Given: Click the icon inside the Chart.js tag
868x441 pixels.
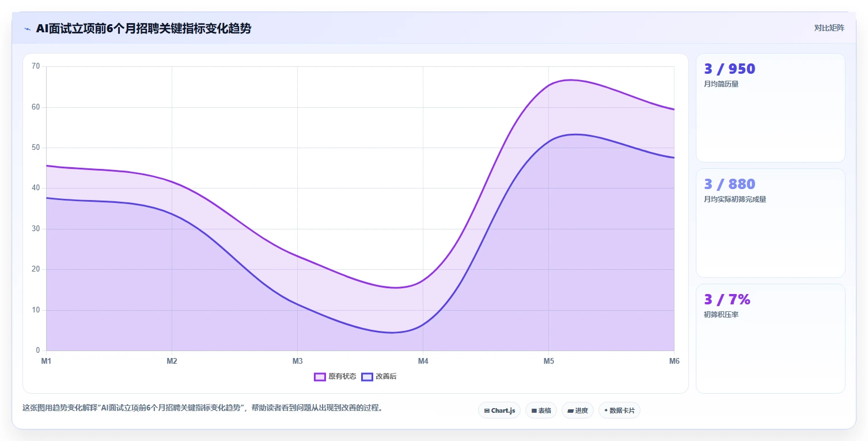Looking at the screenshot, I should click(487, 411).
